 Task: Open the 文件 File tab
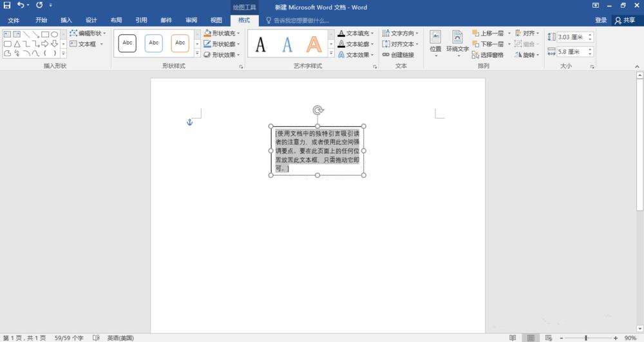(x=14, y=20)
